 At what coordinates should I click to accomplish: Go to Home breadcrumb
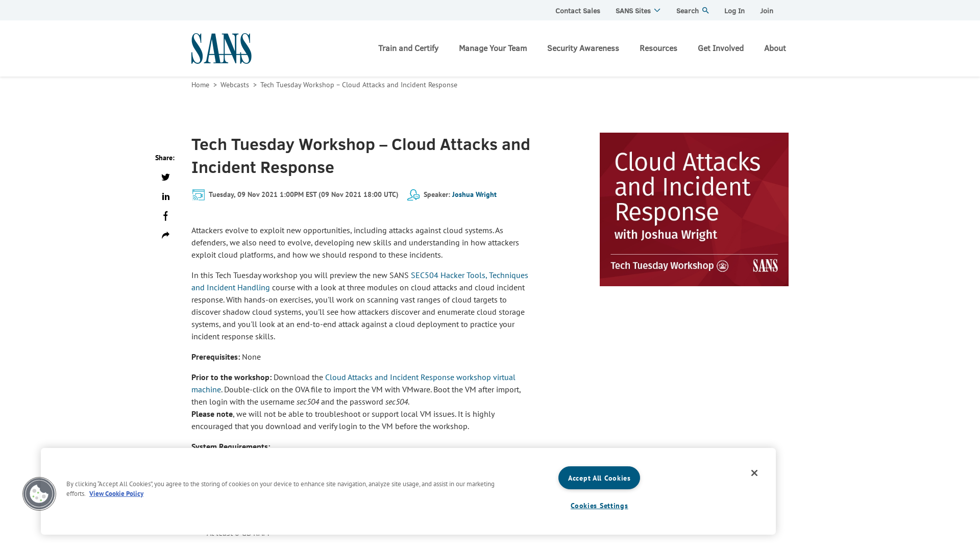200,85
